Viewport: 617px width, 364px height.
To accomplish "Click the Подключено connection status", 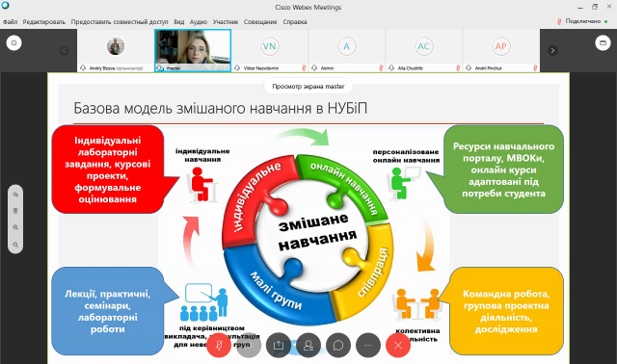I will click(582, 21).
